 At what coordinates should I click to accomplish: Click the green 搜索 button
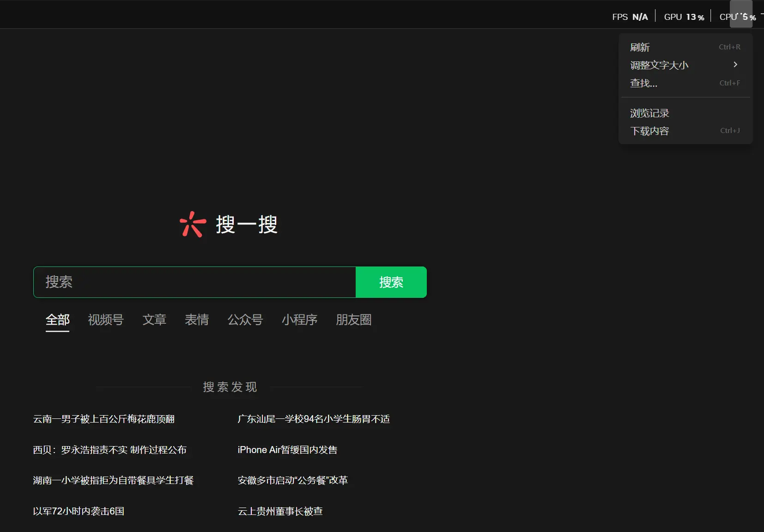click(391, 282)
